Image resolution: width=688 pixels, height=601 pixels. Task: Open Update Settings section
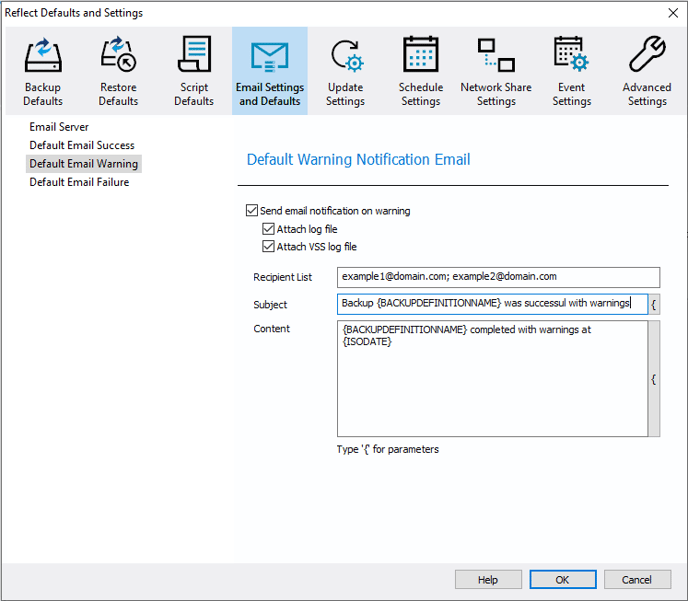345,71
